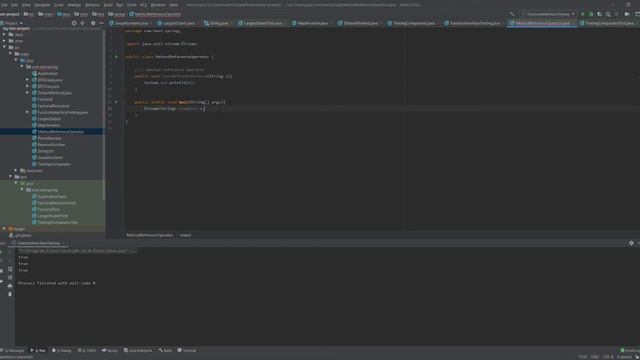Switch to the FunctionInterfaceTesting.java editor tab
This screenshot has height=360, width=640.
[475, 23]
